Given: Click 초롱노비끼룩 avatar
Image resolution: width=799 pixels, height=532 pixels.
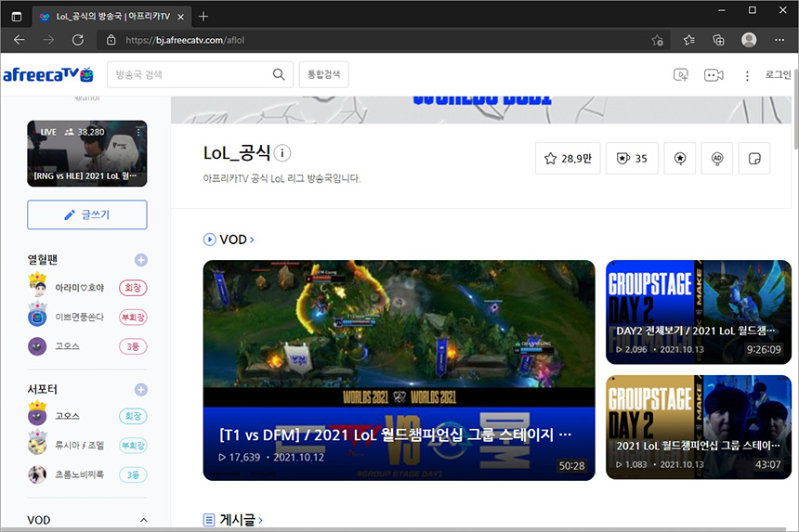Looking at the screenshot, I should [x=37, y=474].
